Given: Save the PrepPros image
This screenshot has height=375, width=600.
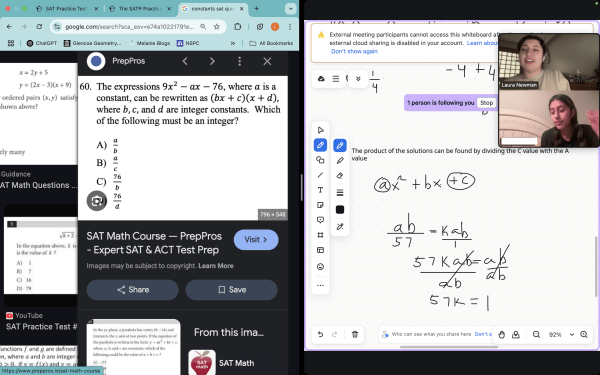Looking at the screenshot, I should [x=232, y=290].
